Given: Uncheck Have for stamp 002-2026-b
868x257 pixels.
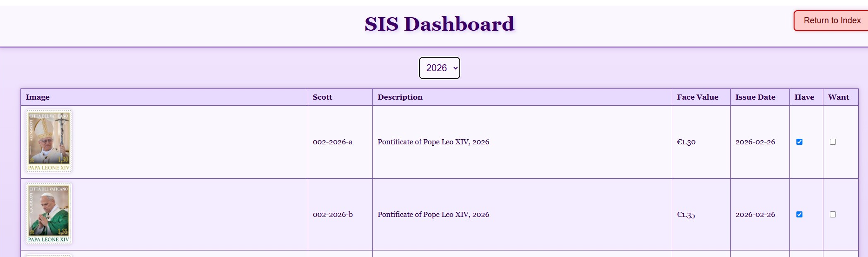Looking at the screenshot, I should (x=799, y=215).
